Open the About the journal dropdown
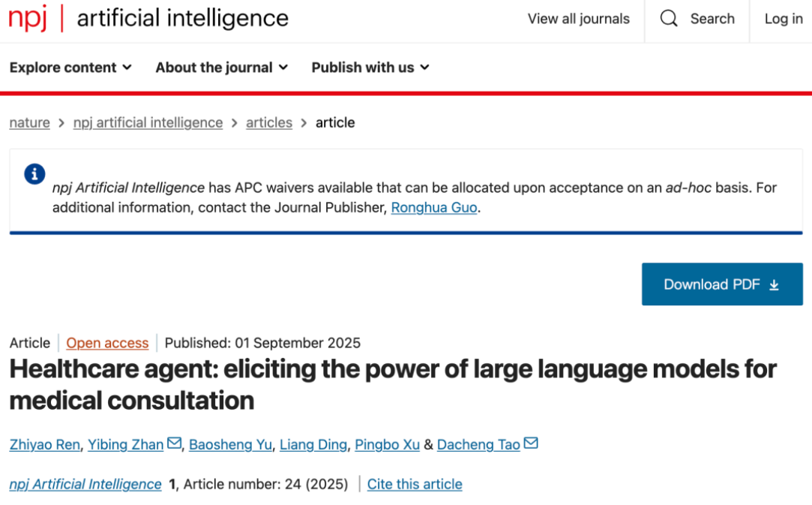 [x=221, y=68]
